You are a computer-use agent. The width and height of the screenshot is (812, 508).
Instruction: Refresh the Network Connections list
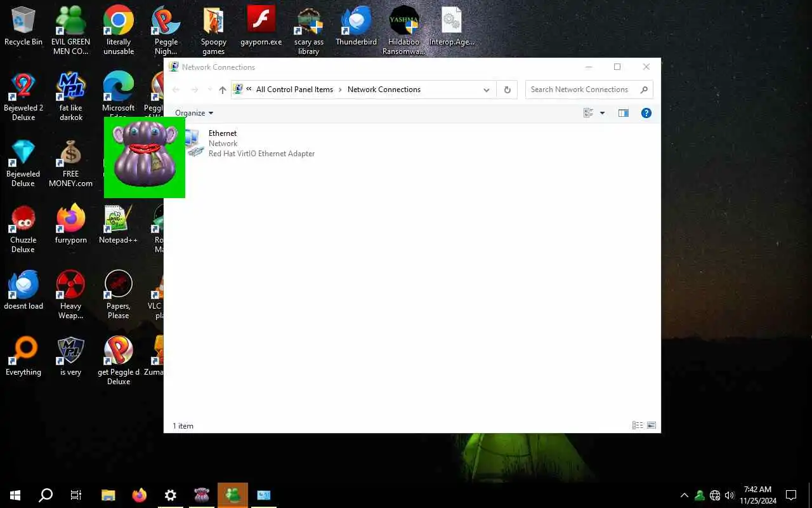pyautogui.click(x=507, y=90)
